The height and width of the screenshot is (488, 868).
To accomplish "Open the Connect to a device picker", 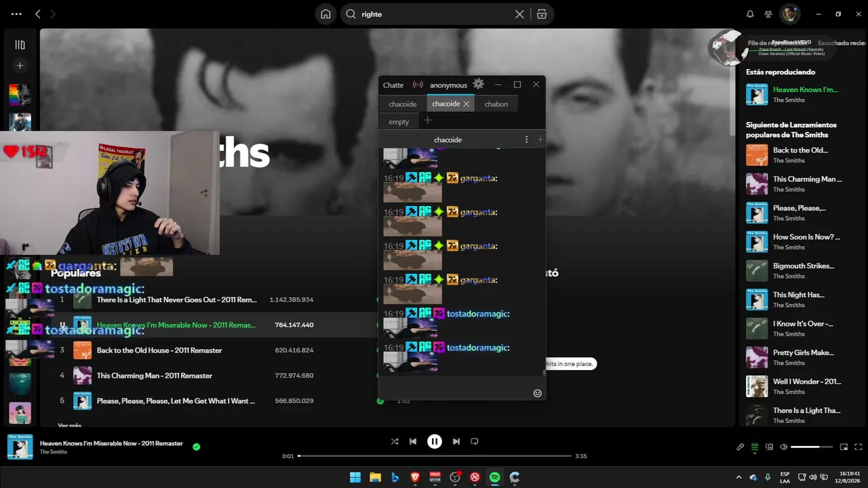I will pyautogui.click(x=769, y=447).
